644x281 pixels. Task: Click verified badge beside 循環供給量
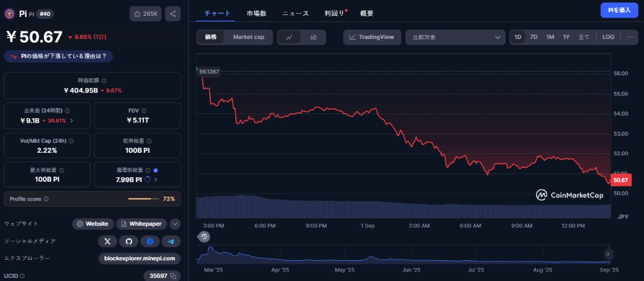[x=156, y=170]
